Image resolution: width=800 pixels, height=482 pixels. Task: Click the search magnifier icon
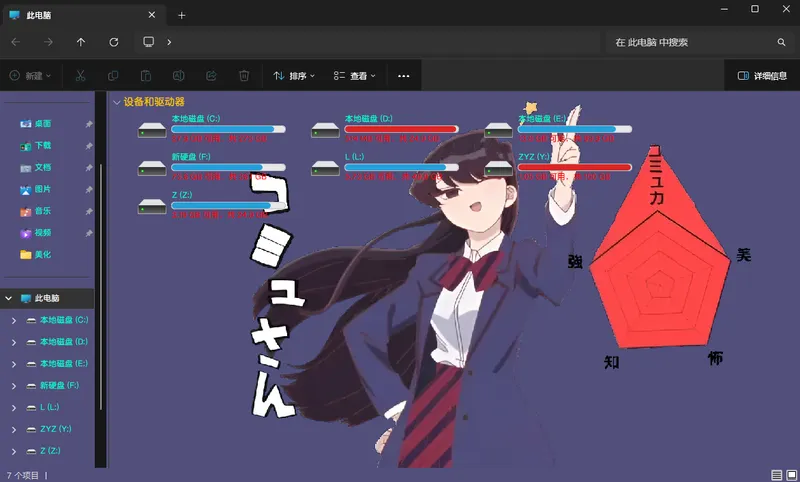(781, 42)
